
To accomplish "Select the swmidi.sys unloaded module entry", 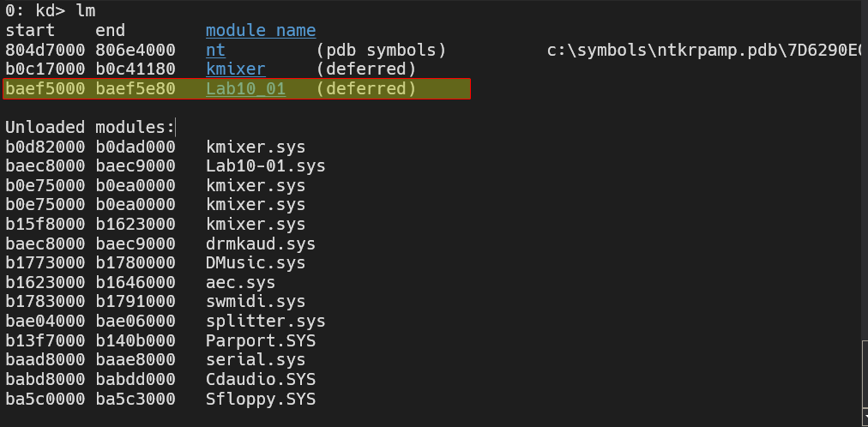I will (256, 302).
